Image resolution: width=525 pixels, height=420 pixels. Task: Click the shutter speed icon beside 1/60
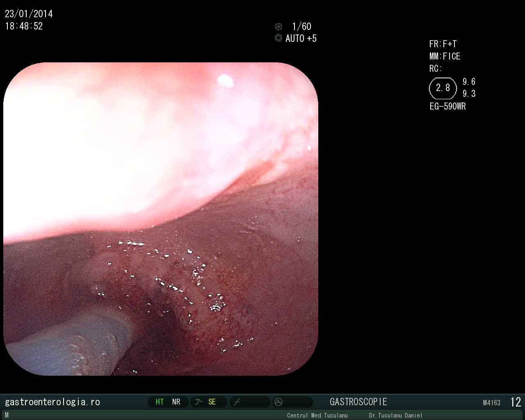click(x=278, y=27)
